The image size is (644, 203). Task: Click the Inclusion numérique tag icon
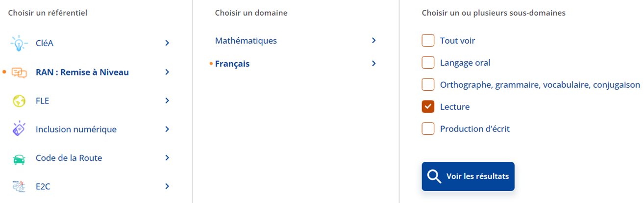tap(19, 129)
